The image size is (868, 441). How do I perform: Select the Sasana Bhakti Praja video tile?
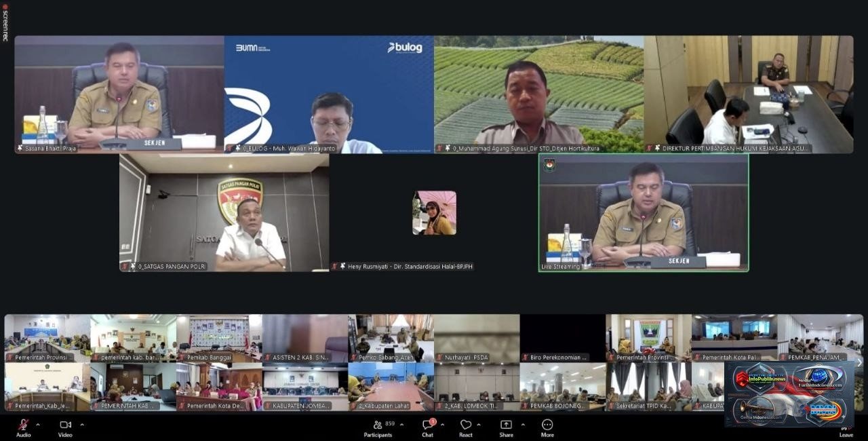(119, 94)
